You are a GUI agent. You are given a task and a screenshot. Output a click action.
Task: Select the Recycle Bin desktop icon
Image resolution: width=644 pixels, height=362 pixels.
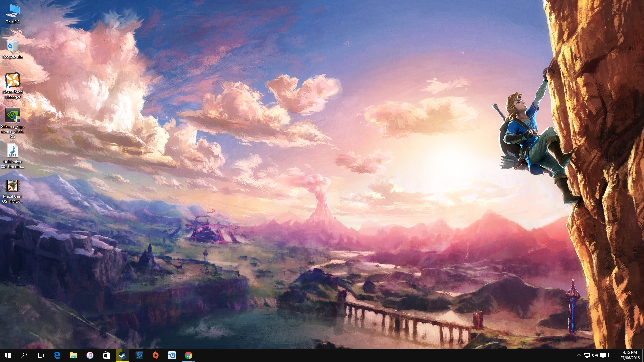[x=13, y=49]
